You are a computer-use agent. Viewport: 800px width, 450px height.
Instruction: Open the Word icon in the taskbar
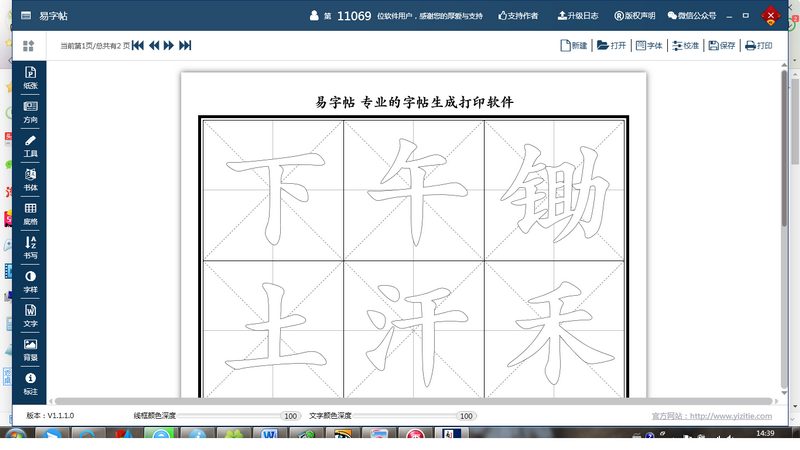pos(269,435)
